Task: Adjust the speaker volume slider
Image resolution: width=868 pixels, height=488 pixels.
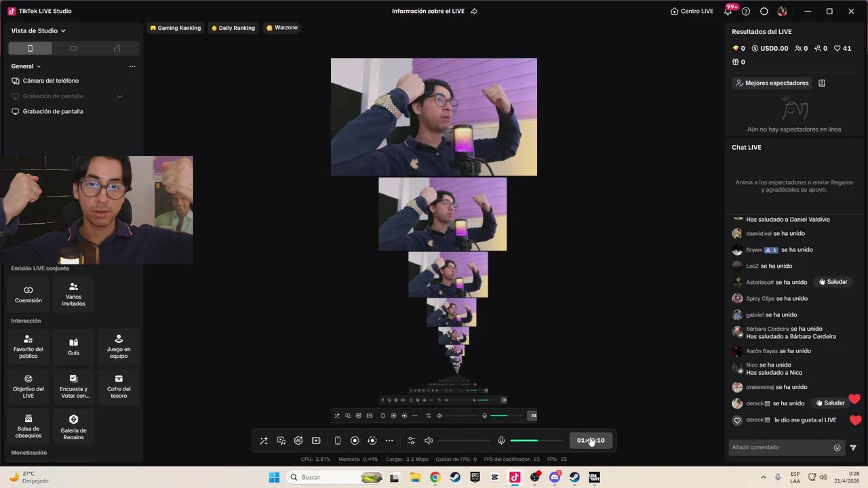Action: point(465,441)
